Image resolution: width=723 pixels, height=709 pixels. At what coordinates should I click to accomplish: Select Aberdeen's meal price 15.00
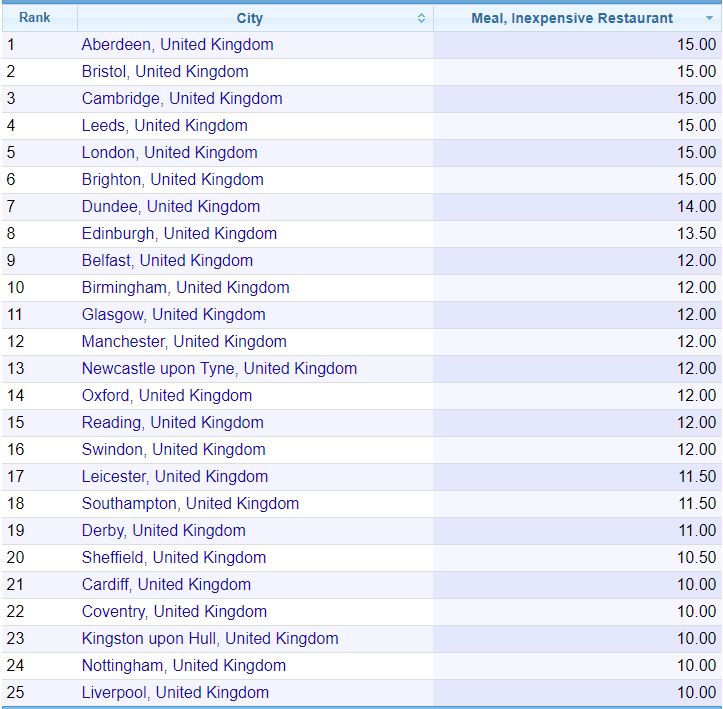coord(696,45)
